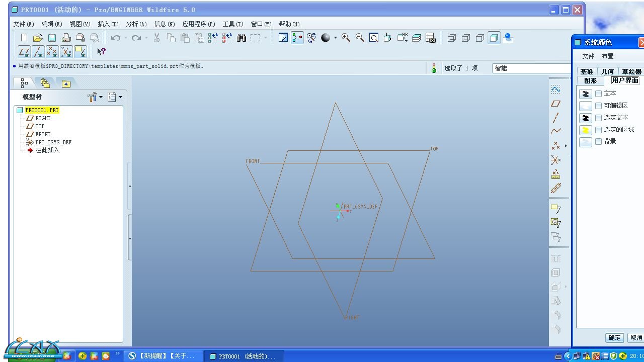Toggle datum planes display

pos(24,51)
